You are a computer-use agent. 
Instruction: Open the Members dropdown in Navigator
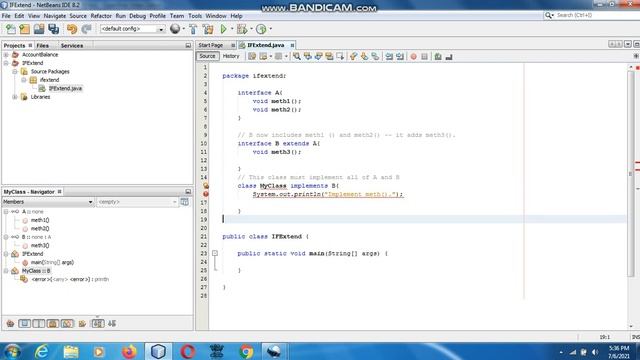click(48, 202)
